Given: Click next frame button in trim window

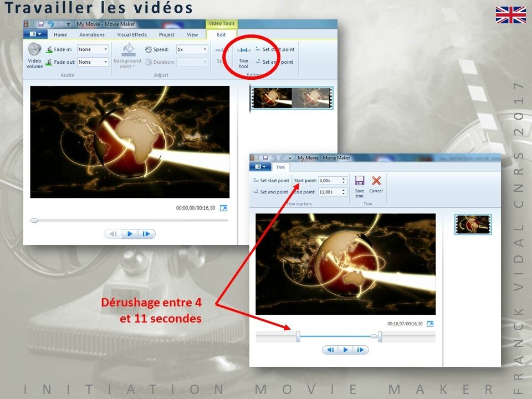Looking at the screenshot, I should [361, 350].
